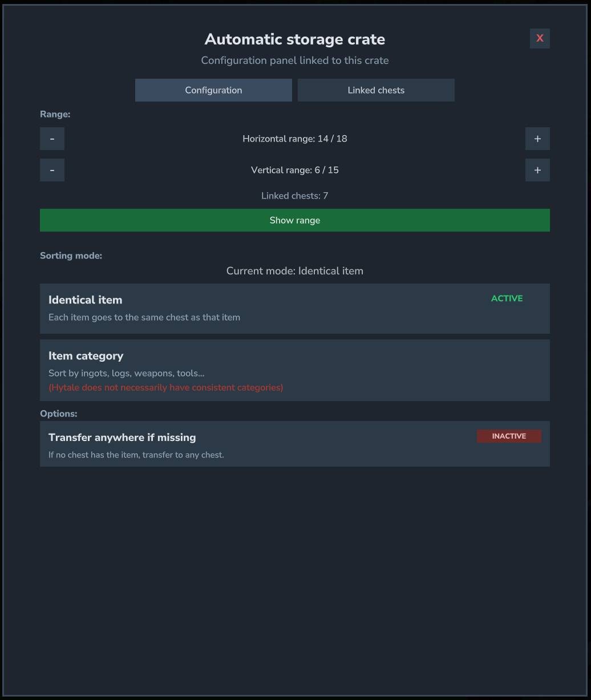
Task: Increase the vertical range with plus
Action: point(537,170)
